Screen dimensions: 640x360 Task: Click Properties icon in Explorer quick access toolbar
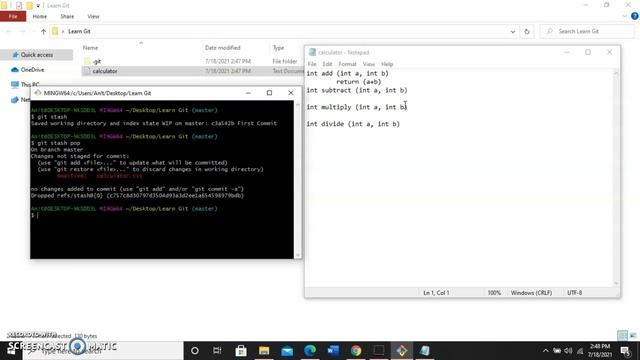tap(19, 6)
